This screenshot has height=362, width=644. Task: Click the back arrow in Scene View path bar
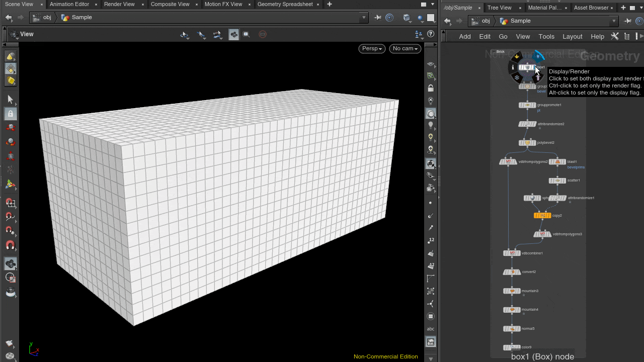coord(9,18)
